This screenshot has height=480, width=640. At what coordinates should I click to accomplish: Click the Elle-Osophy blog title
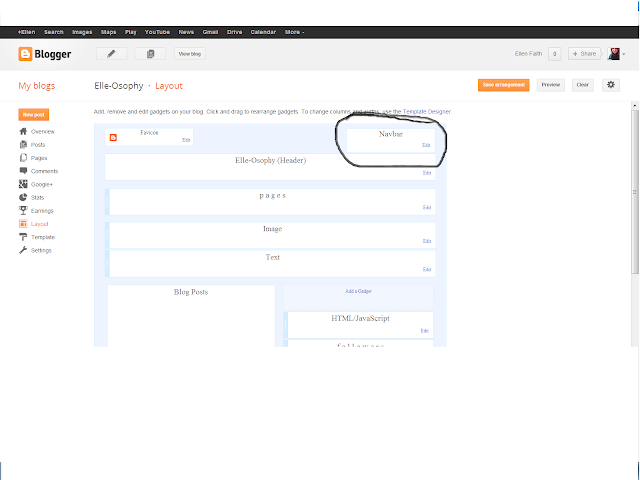click(x=119, y=86)
